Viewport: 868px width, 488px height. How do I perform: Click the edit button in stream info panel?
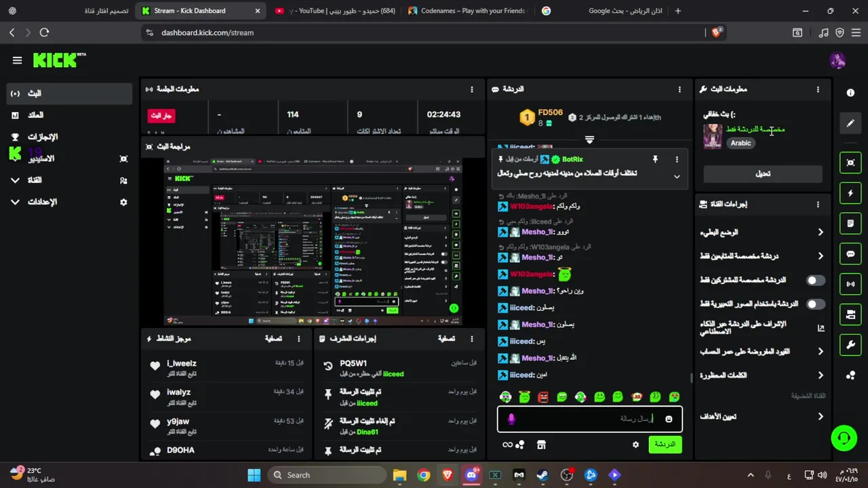(763, 174)
